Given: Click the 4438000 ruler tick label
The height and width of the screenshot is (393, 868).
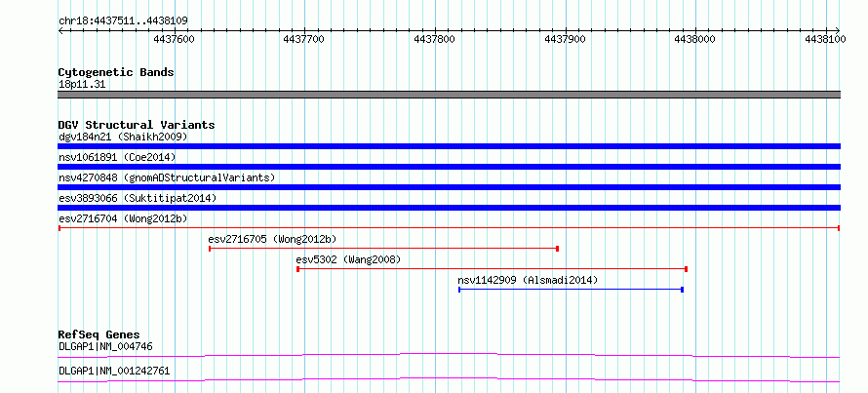Looking at the screenshot, I should tap(695, 40).
